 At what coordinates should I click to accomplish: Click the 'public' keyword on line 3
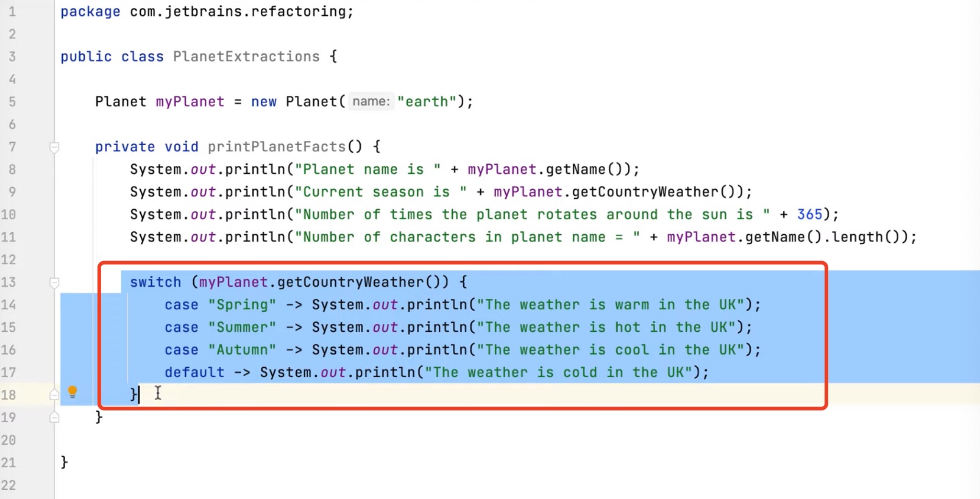[86, 57]
